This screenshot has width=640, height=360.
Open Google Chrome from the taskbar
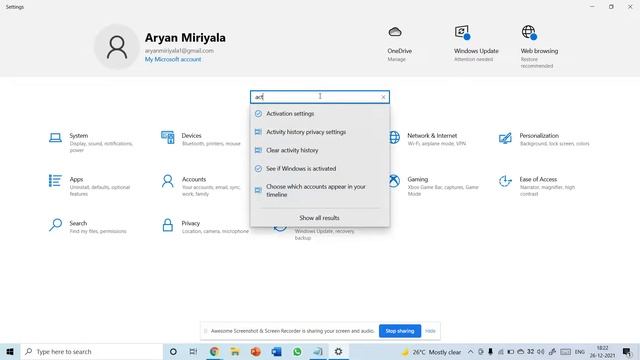point(214,351)
